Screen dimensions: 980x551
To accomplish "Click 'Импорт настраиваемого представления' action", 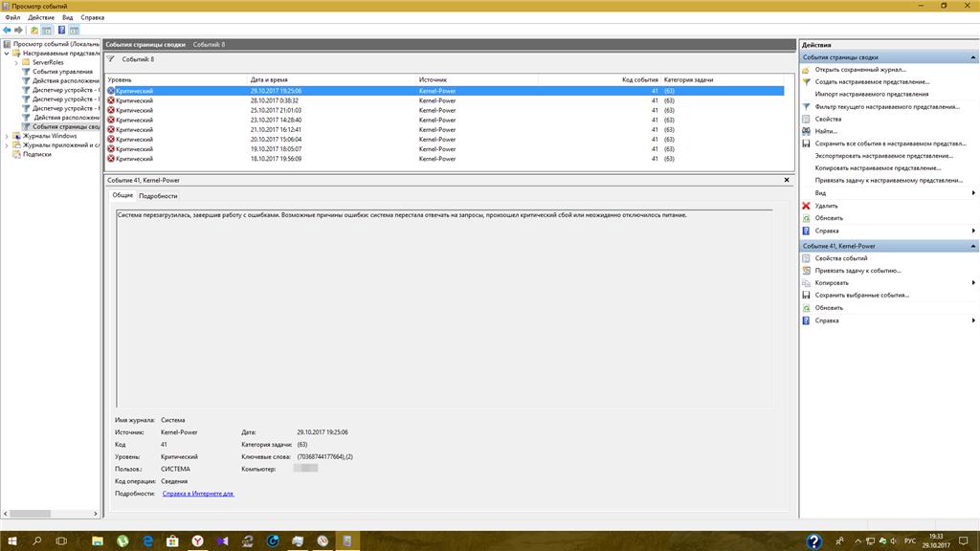I will (x=871, y=95).
